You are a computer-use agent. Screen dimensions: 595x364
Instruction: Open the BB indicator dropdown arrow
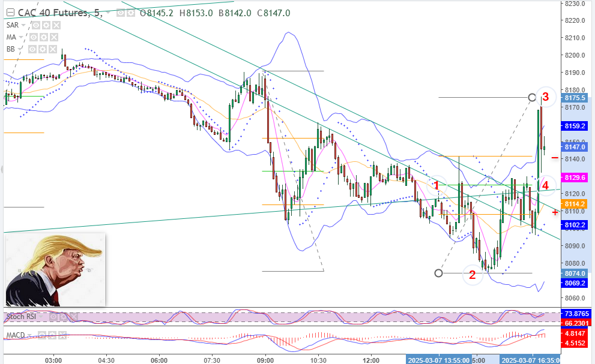click(20, 49)
